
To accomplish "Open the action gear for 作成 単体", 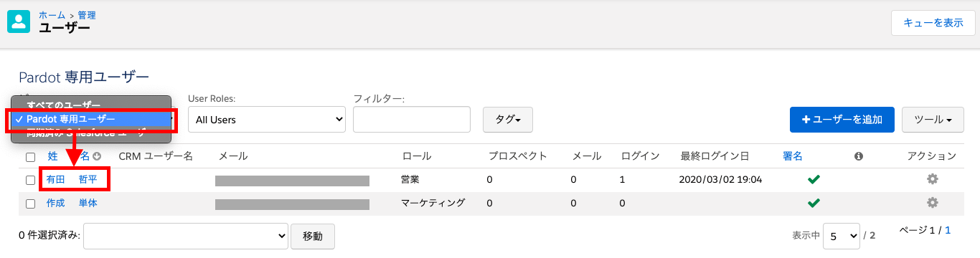I will tap(932, 203).
